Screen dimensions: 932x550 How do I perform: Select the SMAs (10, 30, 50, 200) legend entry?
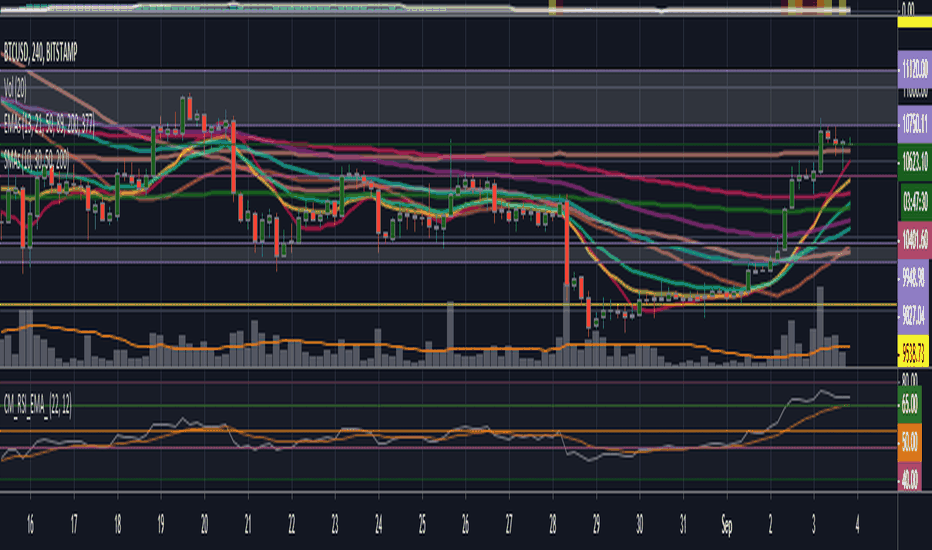36,159
